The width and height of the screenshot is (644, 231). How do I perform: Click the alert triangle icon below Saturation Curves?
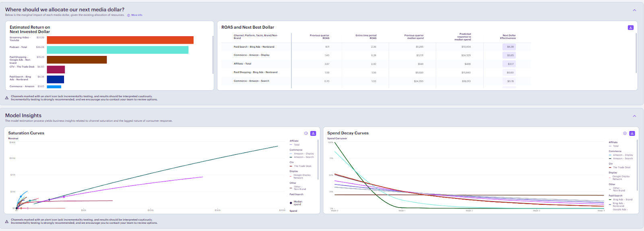tap(7, 221)
